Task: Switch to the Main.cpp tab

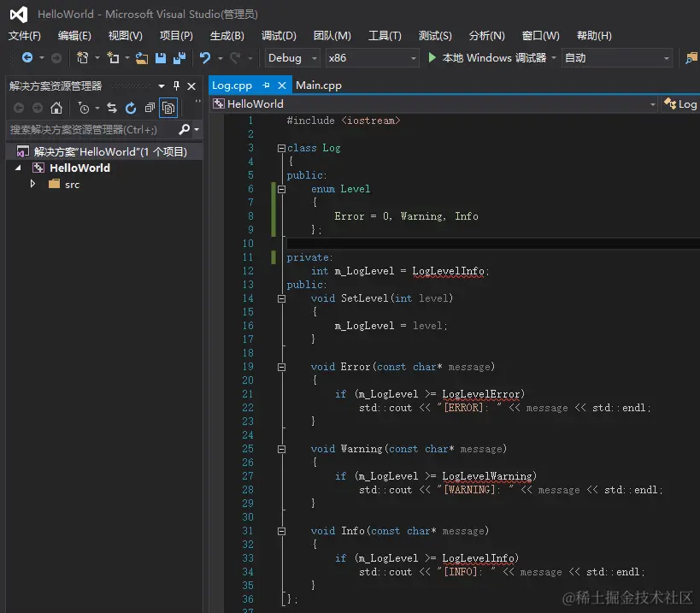Action: click(319, 85)
